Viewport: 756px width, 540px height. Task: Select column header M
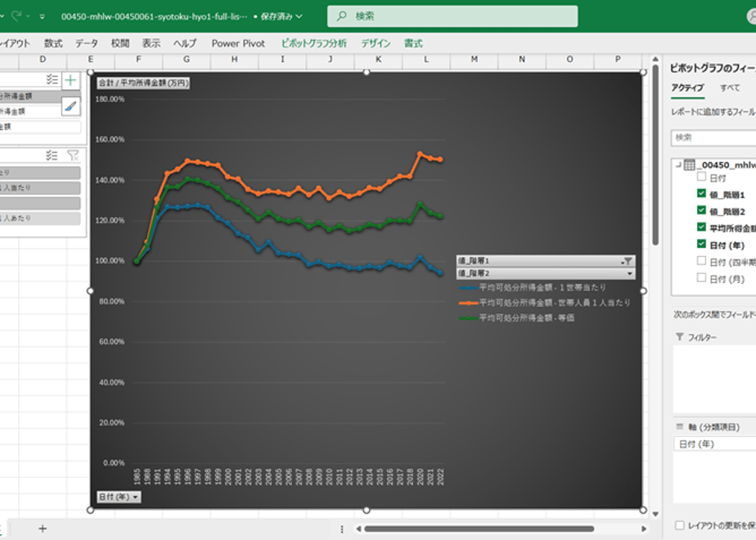pos(475,59)
